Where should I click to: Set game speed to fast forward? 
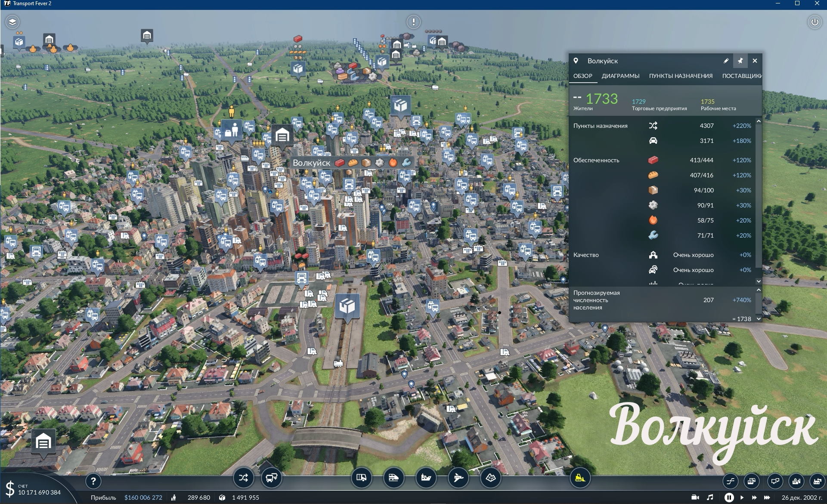[754, 497]
